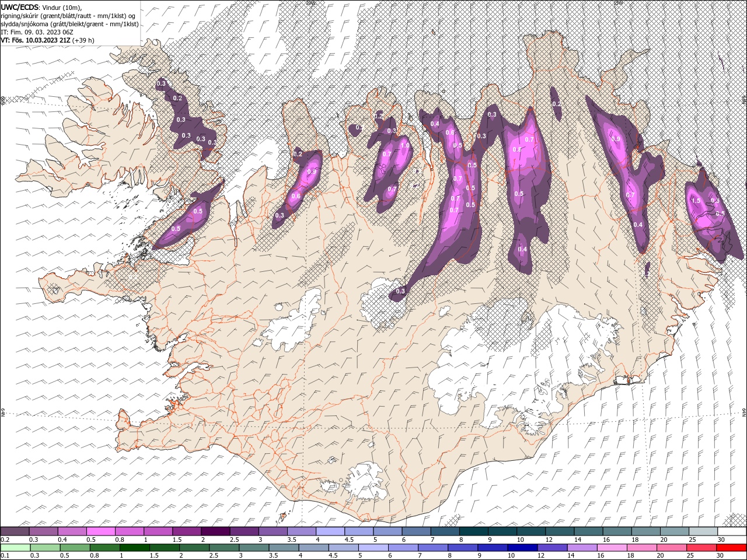This screenshot has width=747, height=560.
Task: Click the top-row teal swatch between 12 and 14
Action: point(559,531)
